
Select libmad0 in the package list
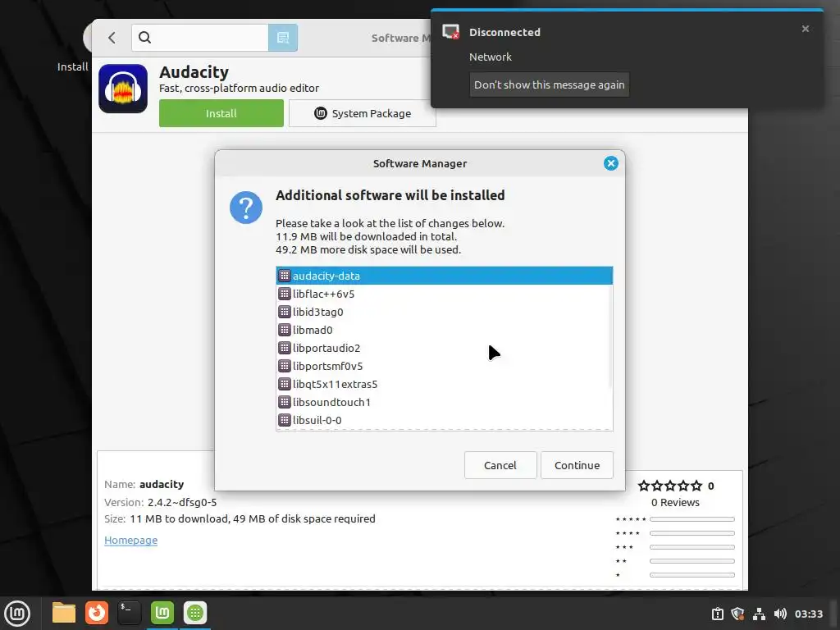pos(444,330)
